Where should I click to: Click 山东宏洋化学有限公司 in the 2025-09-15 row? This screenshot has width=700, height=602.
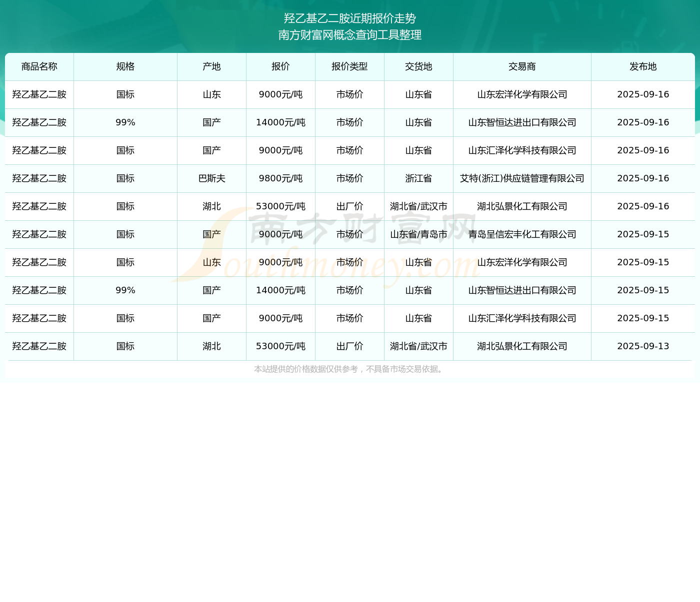tap(522, 262)
